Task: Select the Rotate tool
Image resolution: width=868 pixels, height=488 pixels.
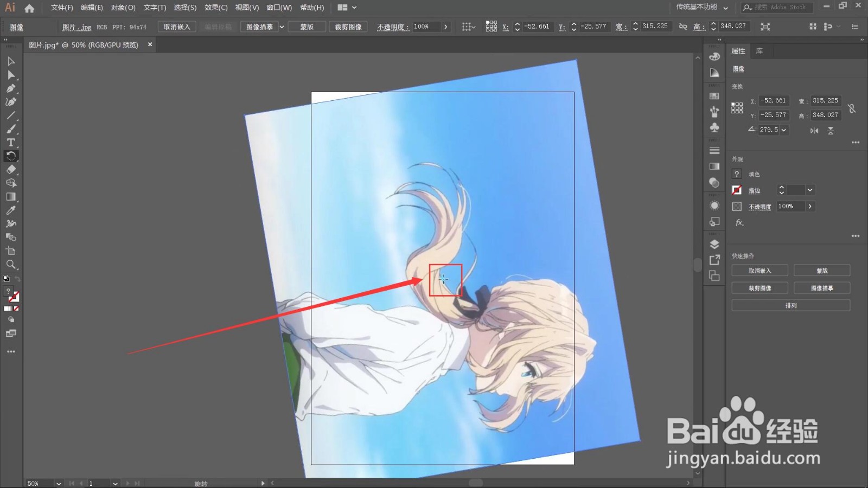Action: pyautogui.click(x=11, y=156)
